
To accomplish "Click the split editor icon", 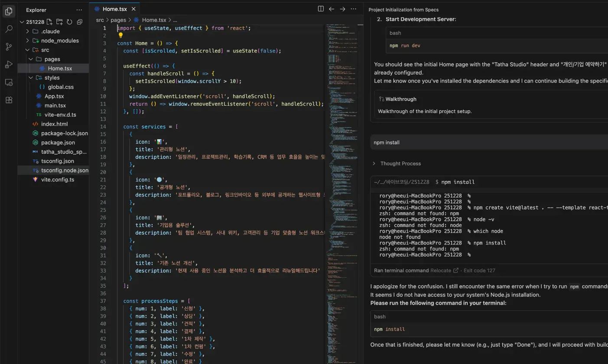I will (321, 9).
